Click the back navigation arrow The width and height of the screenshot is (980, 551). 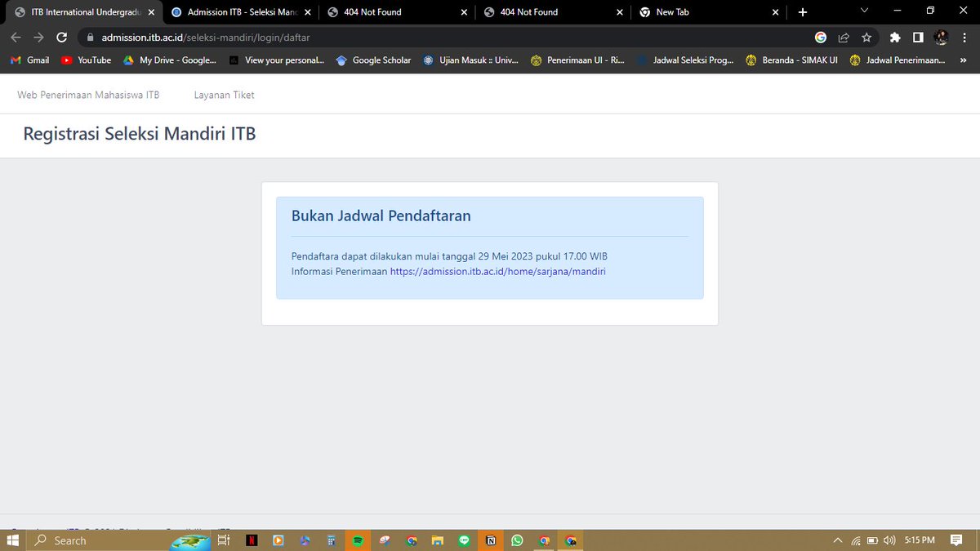16,37
